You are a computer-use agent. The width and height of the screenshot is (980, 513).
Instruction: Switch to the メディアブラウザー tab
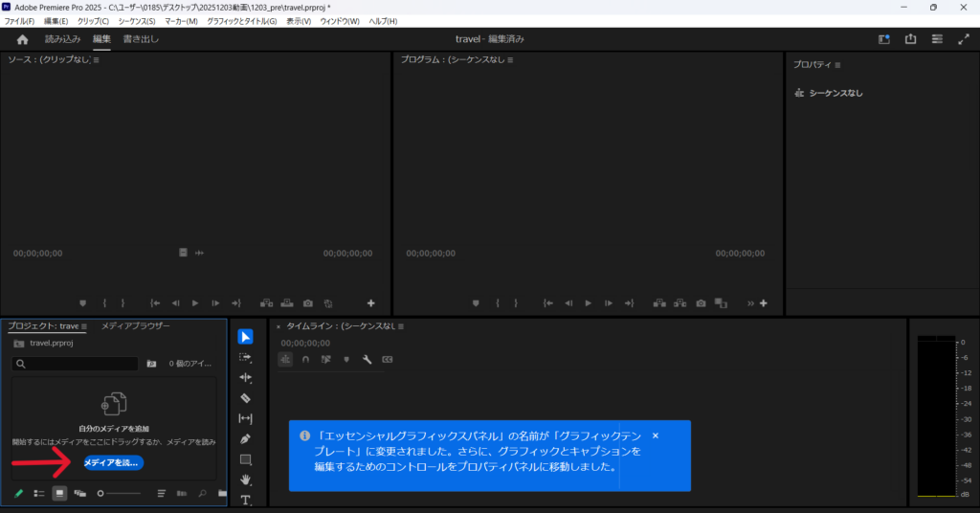[x=136, y=326]
